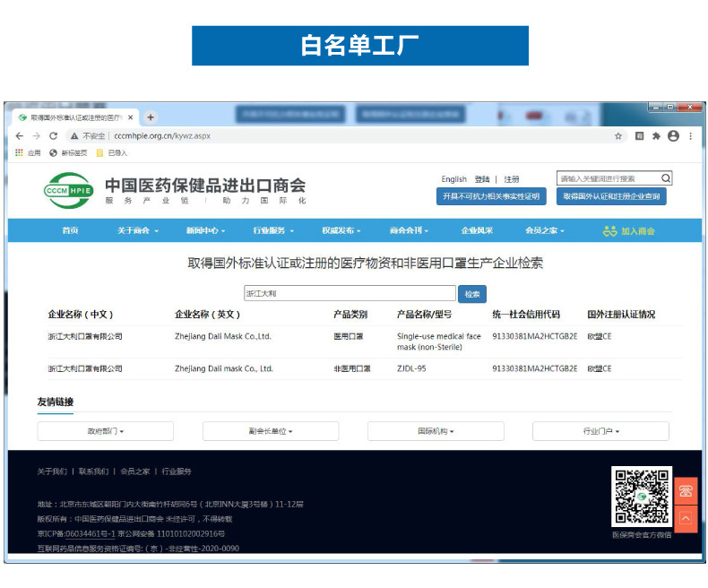Viewport: 708px width, 588px height.
Task: Click 取得国外认证和注册企业查询 button
Action: (x=611, y=196)
